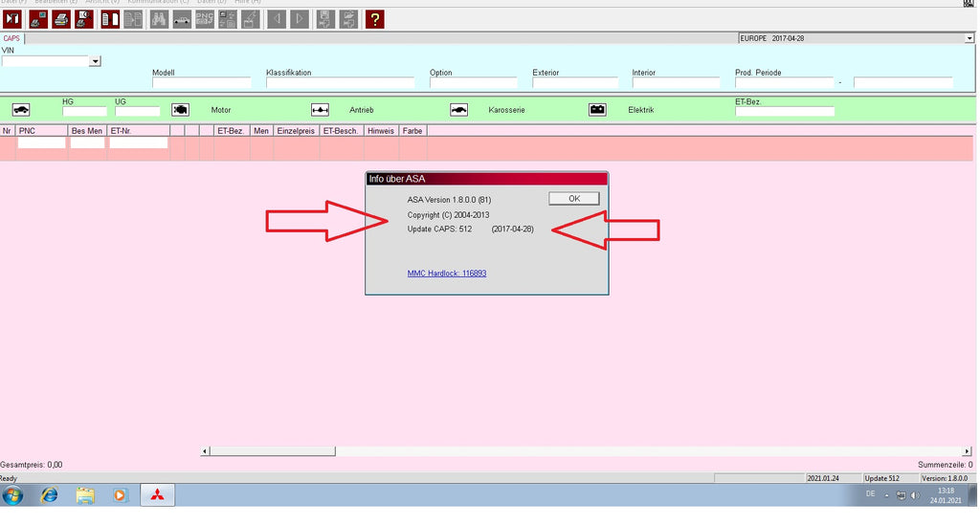Click the Modell input field
Viewport: 980px width, 524px height.
click(x=201, y=83)
